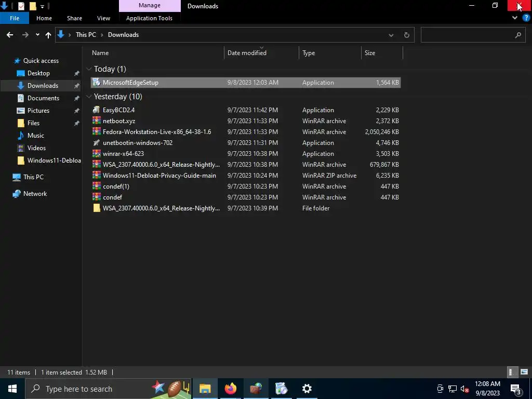Select the winrar-x64-623 installer icon
The width and height of the screenshot is (532, 399).
click(96, 153)
